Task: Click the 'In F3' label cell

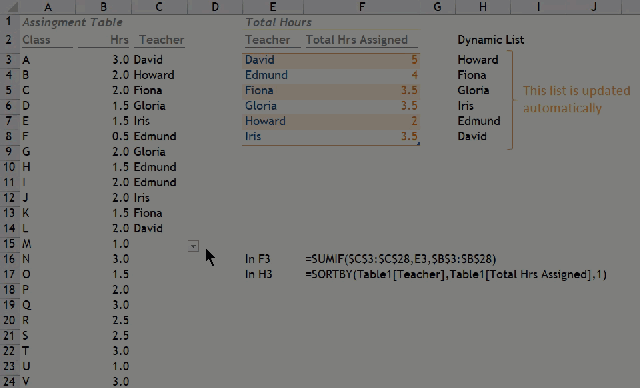Action: click(x=258, y=259)
